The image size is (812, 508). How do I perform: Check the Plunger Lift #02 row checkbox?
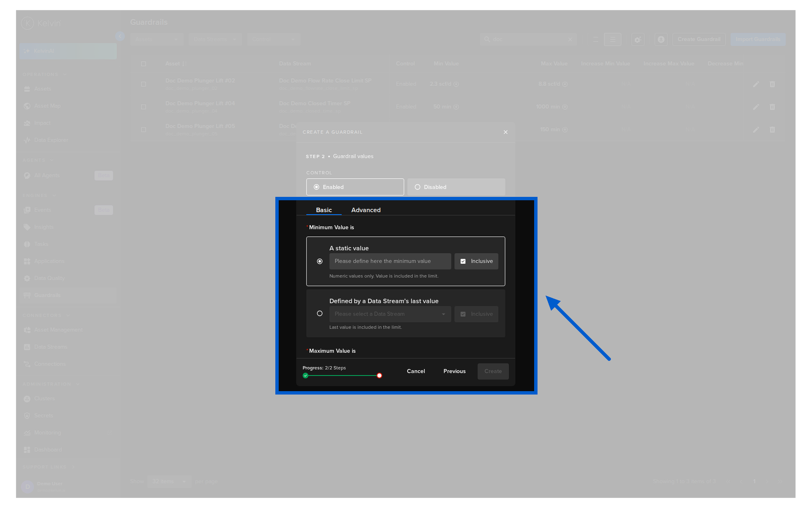click(143, 84)
